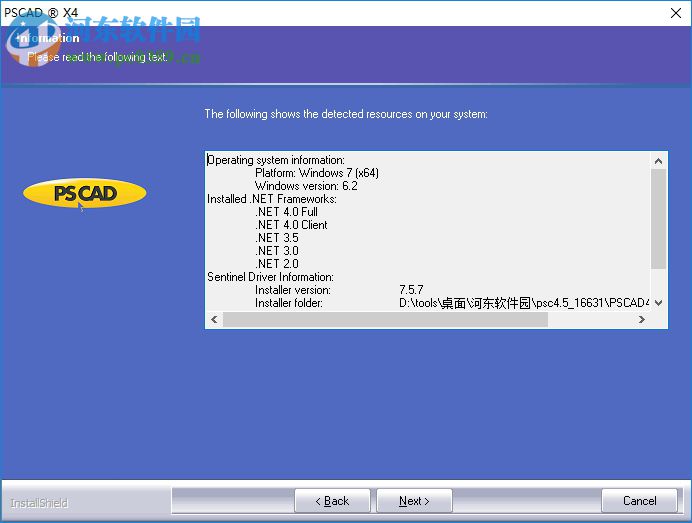
Task: Click the ".NET 4.0 Full" entry
Action: tap(286, 212)
